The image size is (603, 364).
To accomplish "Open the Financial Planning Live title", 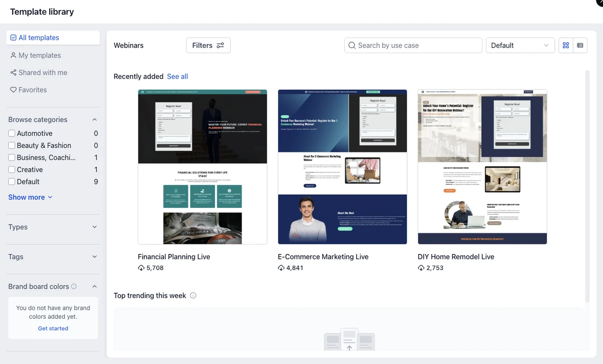I will pos(174,257).
